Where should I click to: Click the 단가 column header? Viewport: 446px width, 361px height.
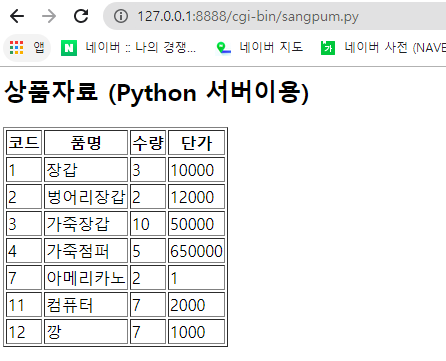(196, 143)
